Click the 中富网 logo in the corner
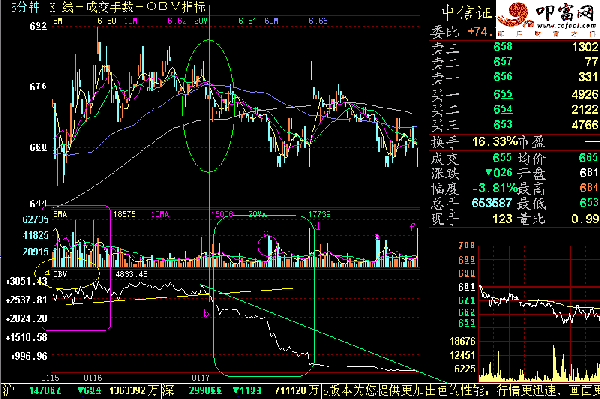This screenshot has height=399, width=600. click(x=548, y=19)
